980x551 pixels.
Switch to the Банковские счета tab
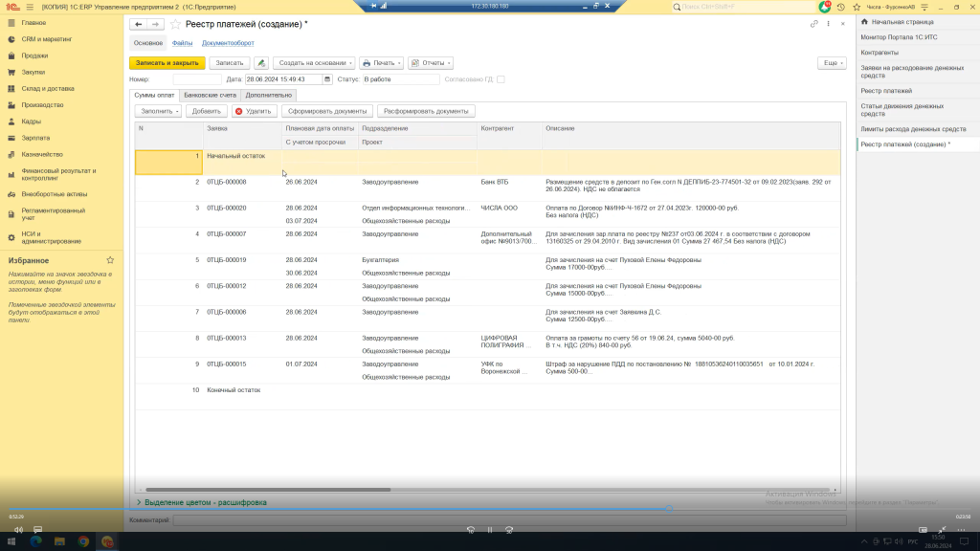pos(210,96)
